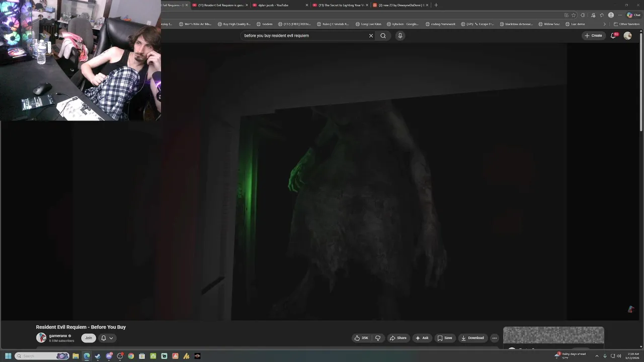
Task: Open a new browser tab
Action: (x=436, y=5)
